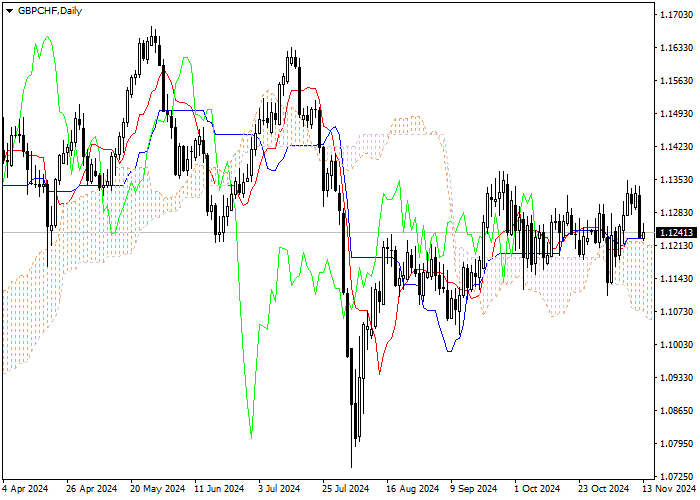The width and height of the screenshot is (700, 500).
Task: Click the 1.10730 price axis label
Action: (x=676, y=312)
